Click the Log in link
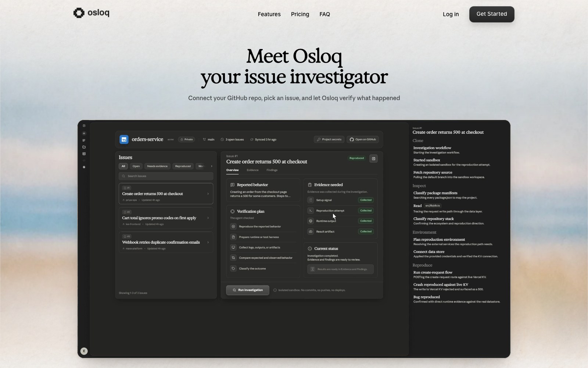Image resolution: width=588 pixels, height=368 pixels. point(451,14)
